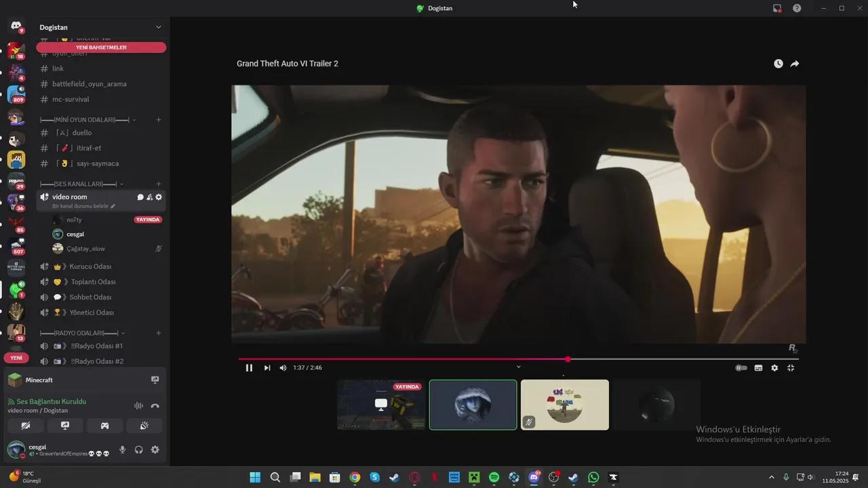
Task: Stream Minecraft using screen share icon
Action: pyautogui.click(x=155, y=380)
